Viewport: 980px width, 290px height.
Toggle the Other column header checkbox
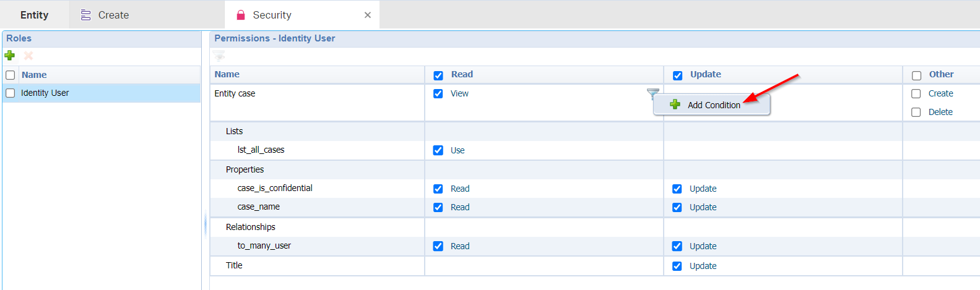tap(917, 75)
